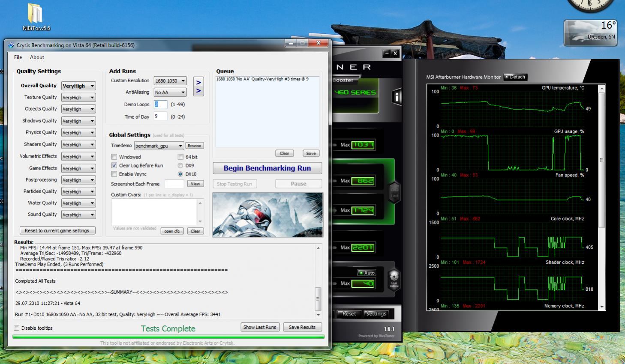Clear the Custom Cvars box
Screen dimensions: 625x364
[x=195, y=231]
